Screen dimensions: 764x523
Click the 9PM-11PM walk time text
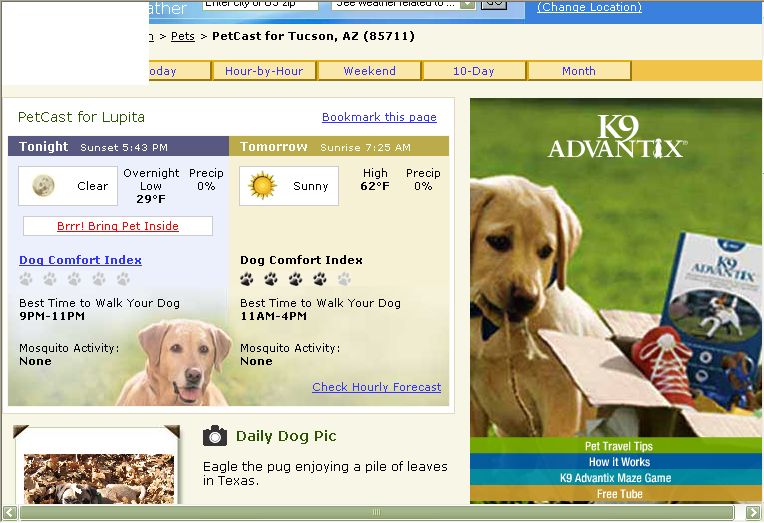tap(52, 316)
